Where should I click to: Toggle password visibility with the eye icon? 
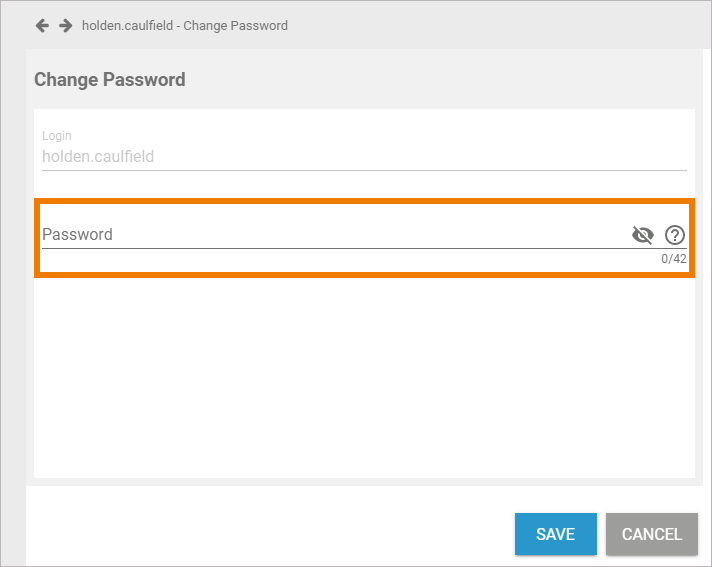[x=643, y=235]
